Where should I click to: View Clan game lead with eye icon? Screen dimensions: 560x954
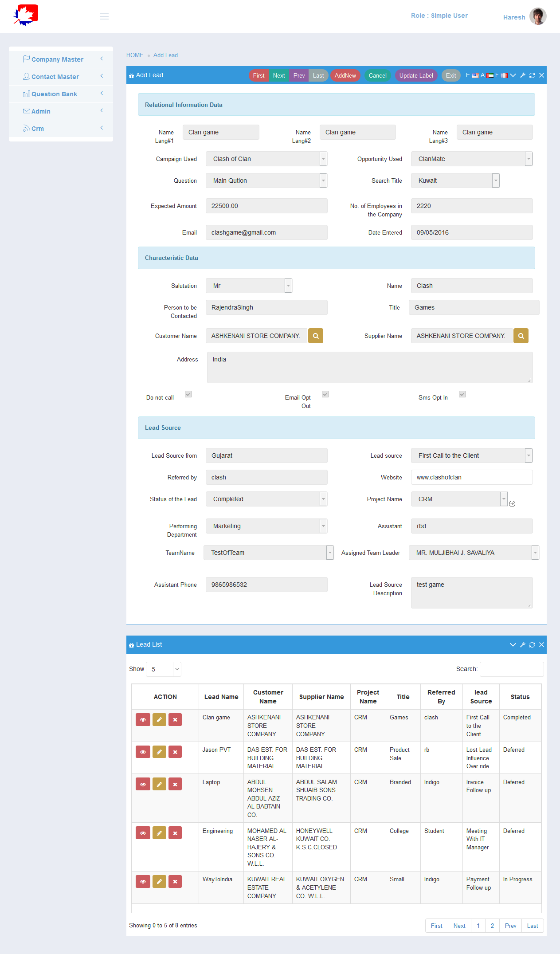point(143,719)
